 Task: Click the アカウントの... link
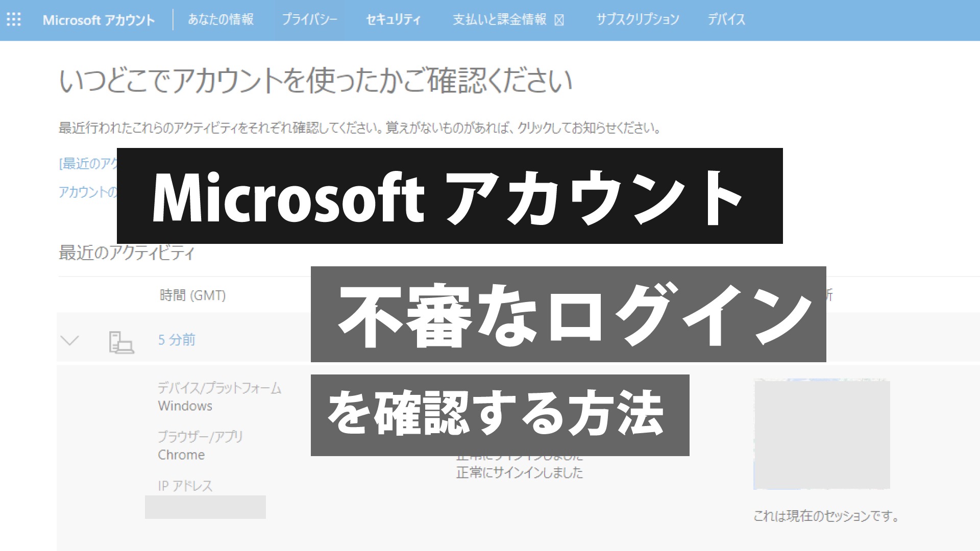(88, 192)
